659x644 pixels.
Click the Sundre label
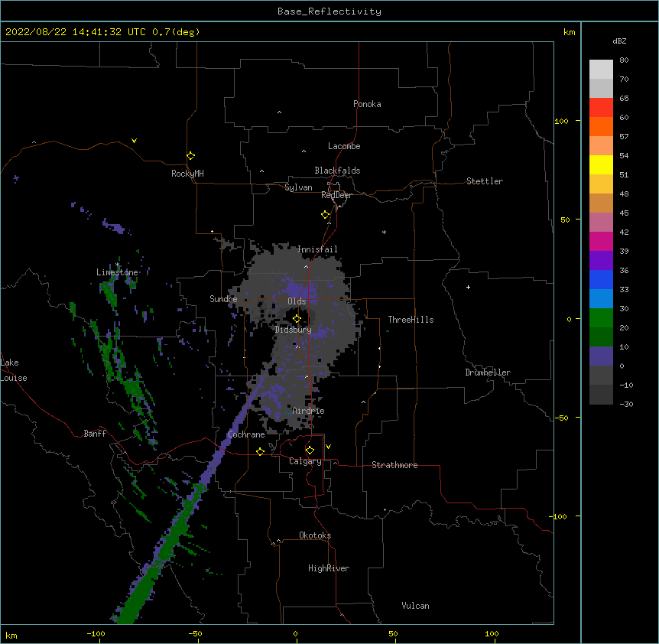pos(223,299)
